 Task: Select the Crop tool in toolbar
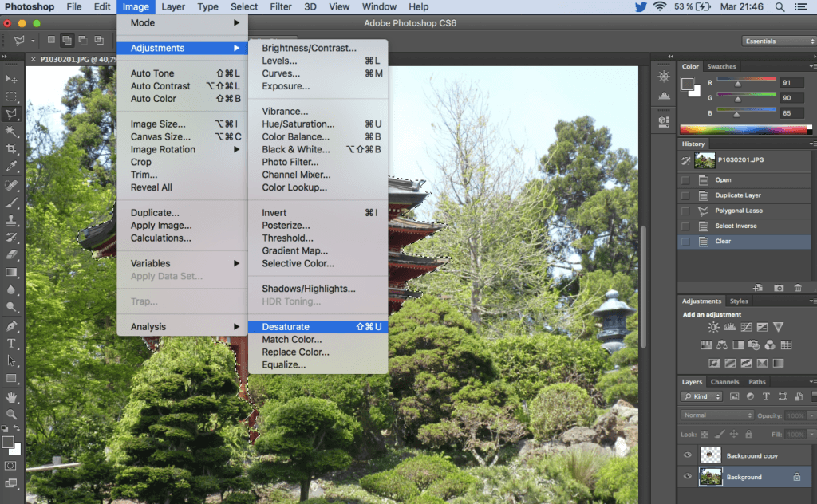12,149
